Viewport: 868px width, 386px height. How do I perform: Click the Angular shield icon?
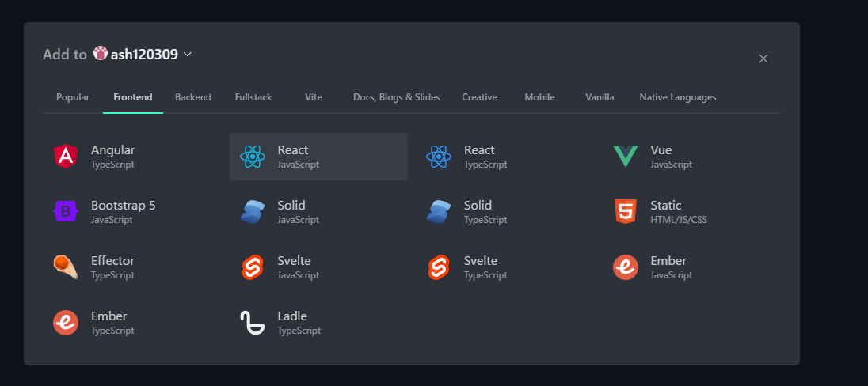66,157
